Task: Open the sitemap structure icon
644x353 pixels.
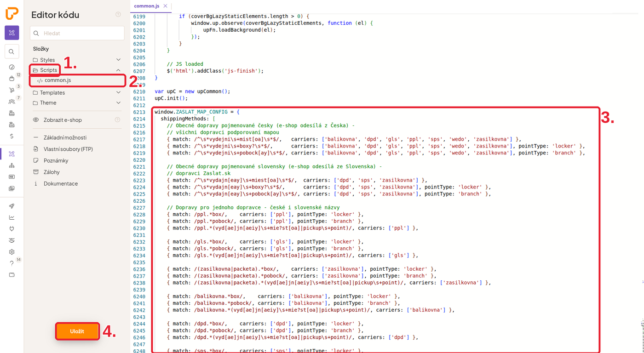Action: [12, 165]
